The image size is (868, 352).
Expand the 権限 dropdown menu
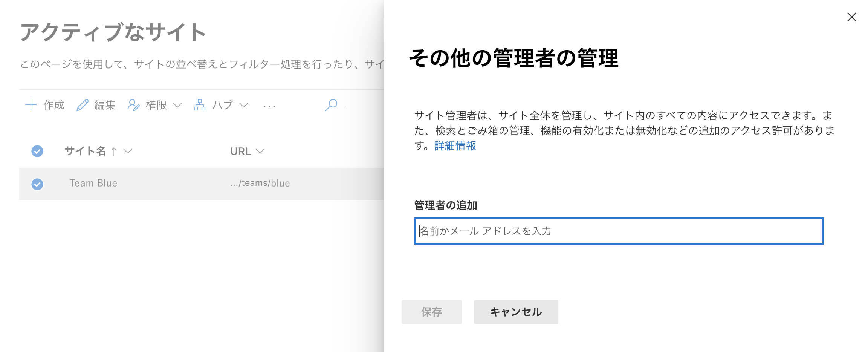[177, 105]
